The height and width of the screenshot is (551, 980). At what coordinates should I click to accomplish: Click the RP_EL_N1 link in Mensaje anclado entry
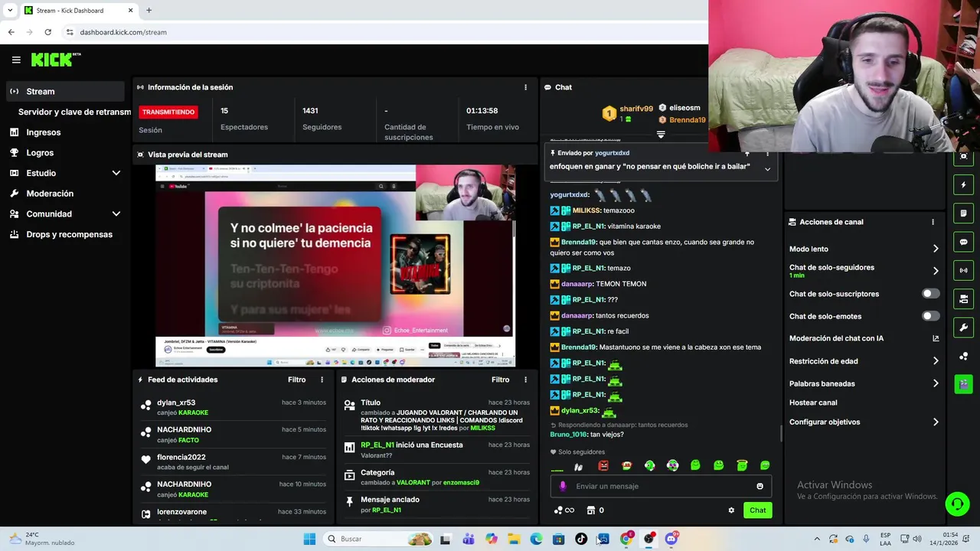(x=387, y=510)
